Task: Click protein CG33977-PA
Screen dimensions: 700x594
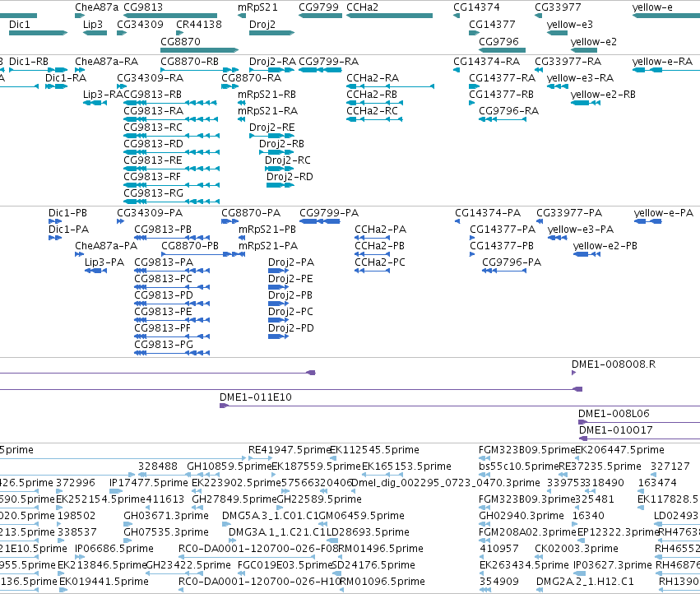Action: [568, 212]
